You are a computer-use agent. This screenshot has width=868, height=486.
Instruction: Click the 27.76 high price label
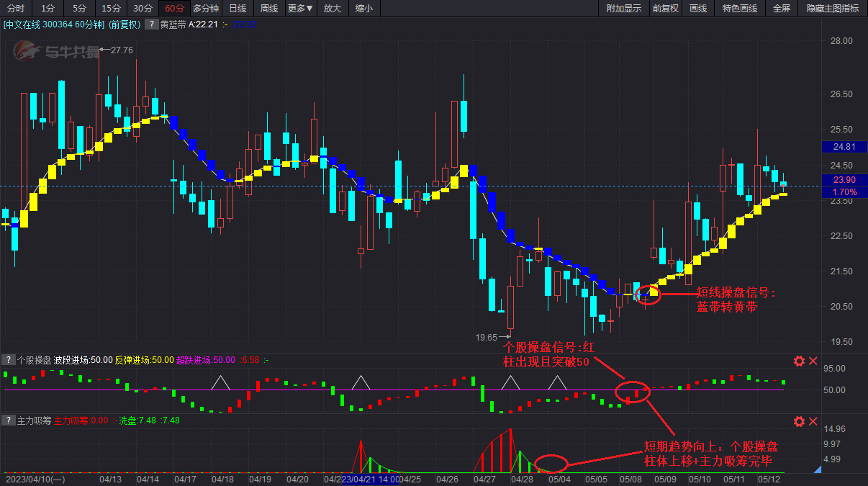[122, 50]
